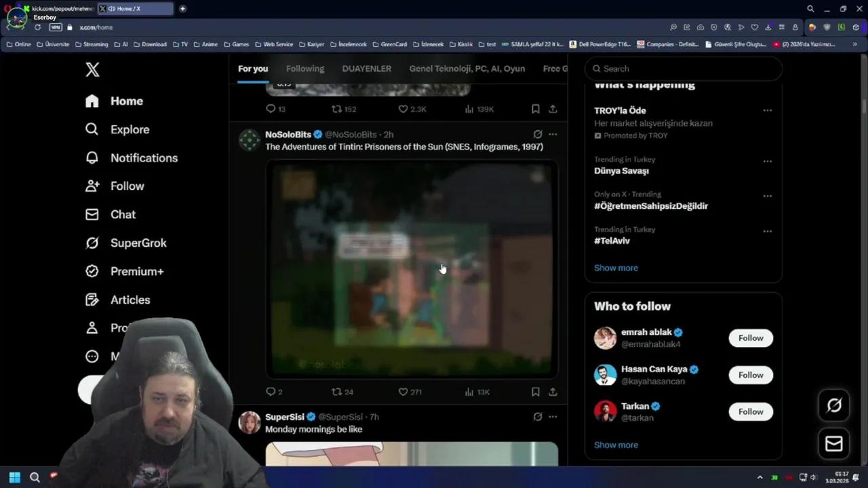Like the NoSoloBits post with 271 likes

[x=410, y=392]
